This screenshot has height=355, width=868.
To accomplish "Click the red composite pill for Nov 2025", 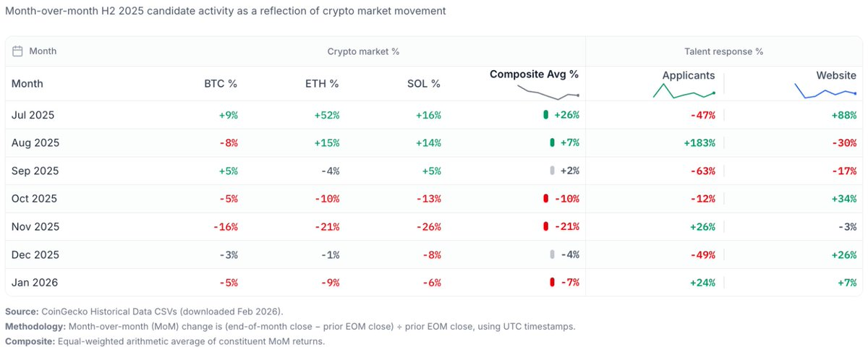I will [545, 227].
